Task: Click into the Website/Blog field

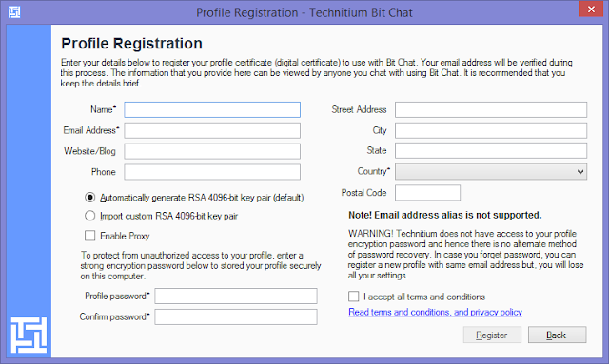Action: tap(212, 151)
